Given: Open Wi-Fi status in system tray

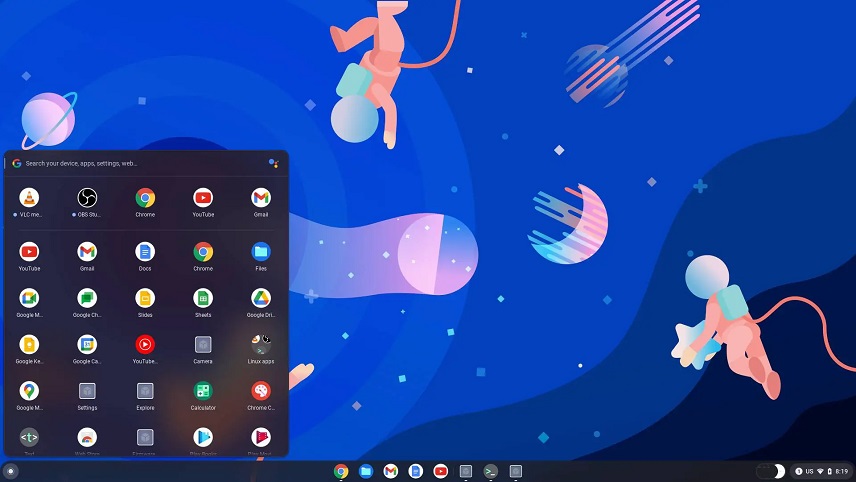Looking at the screenshot, I should 820,471.
